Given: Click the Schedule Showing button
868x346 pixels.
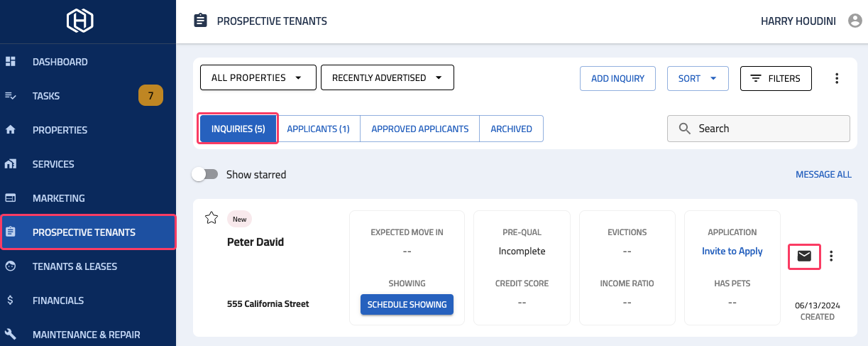Looking at the screenshot, I should point(407,304).
